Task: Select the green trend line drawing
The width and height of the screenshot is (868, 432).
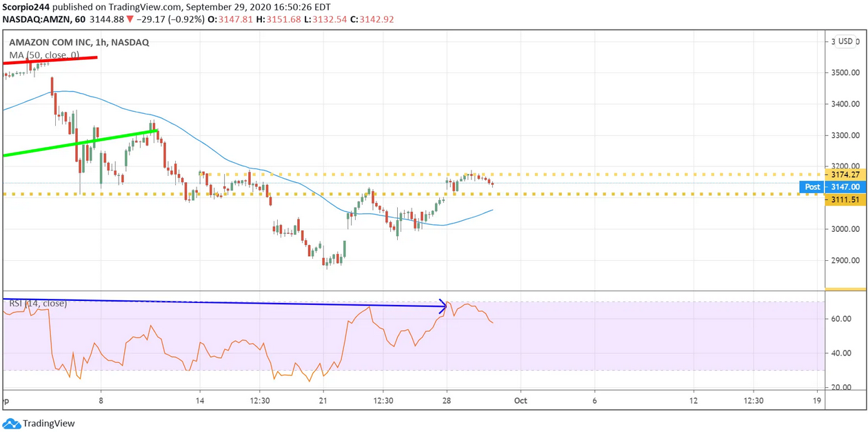Action: [x=81, y=143]
